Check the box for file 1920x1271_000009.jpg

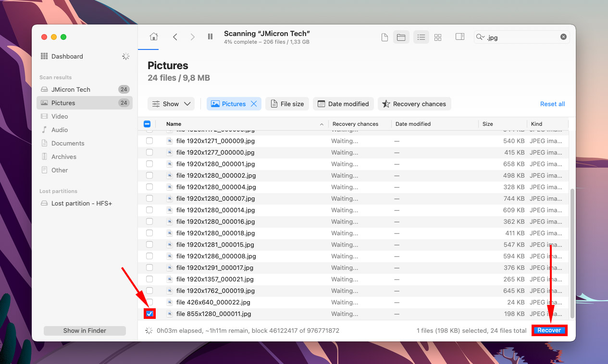[x=149, y=141]
